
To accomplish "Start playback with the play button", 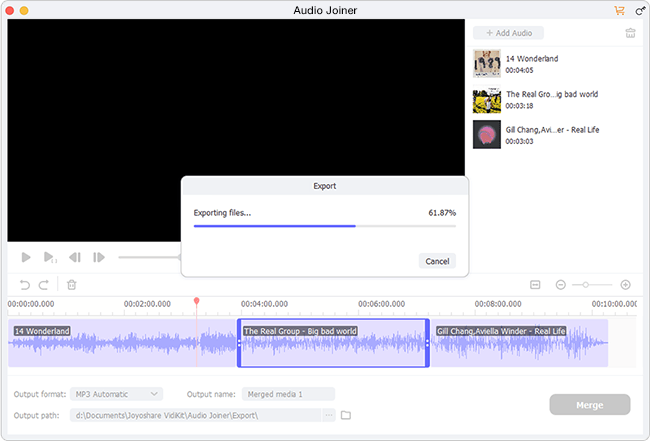I will [26, 257].
